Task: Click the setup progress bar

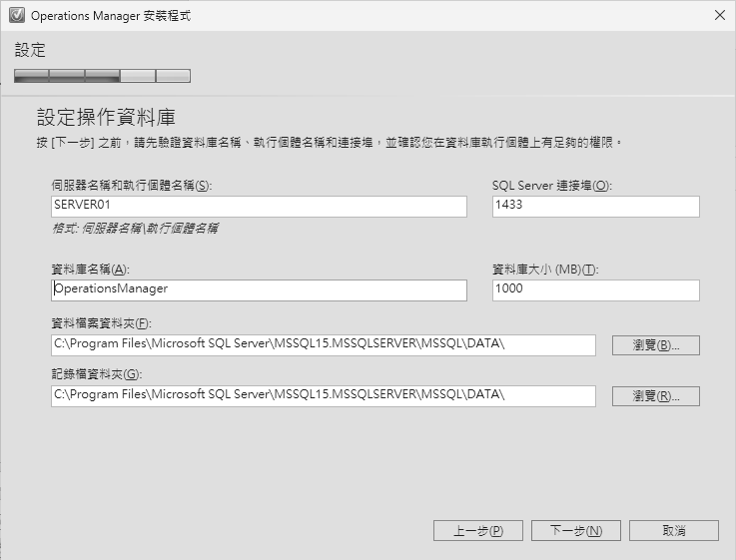Action: pyautogui.click(x=102, y=76)
